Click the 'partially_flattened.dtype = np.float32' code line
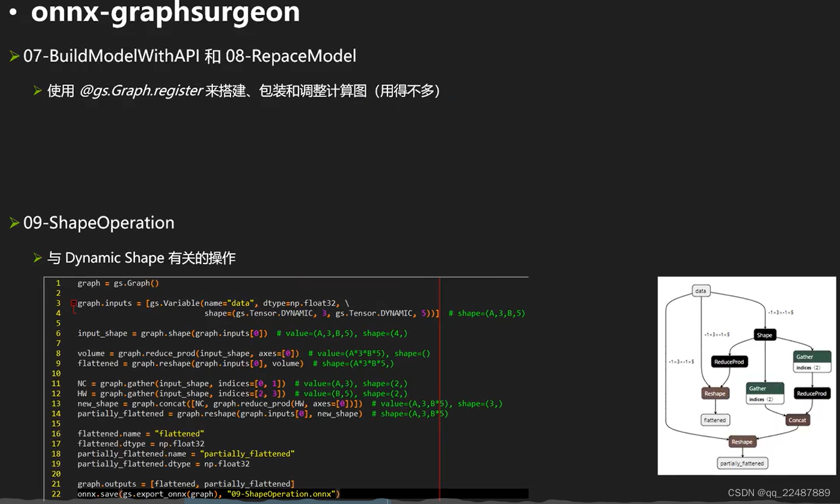Viewport: 840px width, 504px height. 164,464
